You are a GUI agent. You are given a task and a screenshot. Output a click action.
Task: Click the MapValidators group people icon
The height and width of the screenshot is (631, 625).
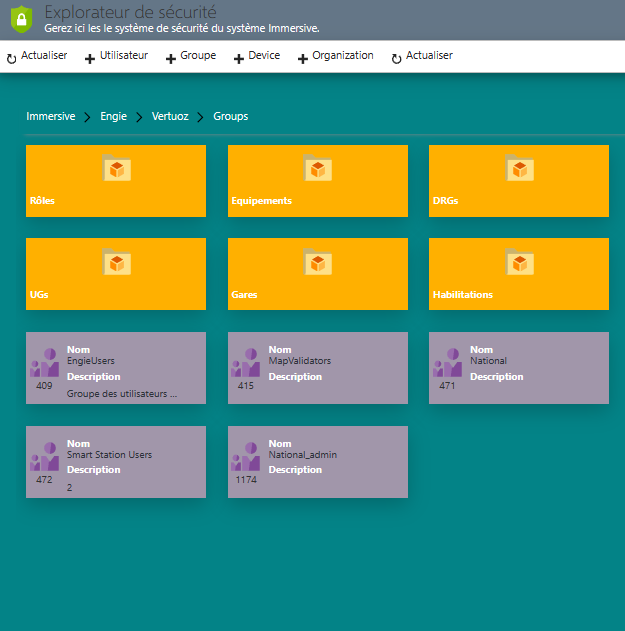tap(245, 363)
